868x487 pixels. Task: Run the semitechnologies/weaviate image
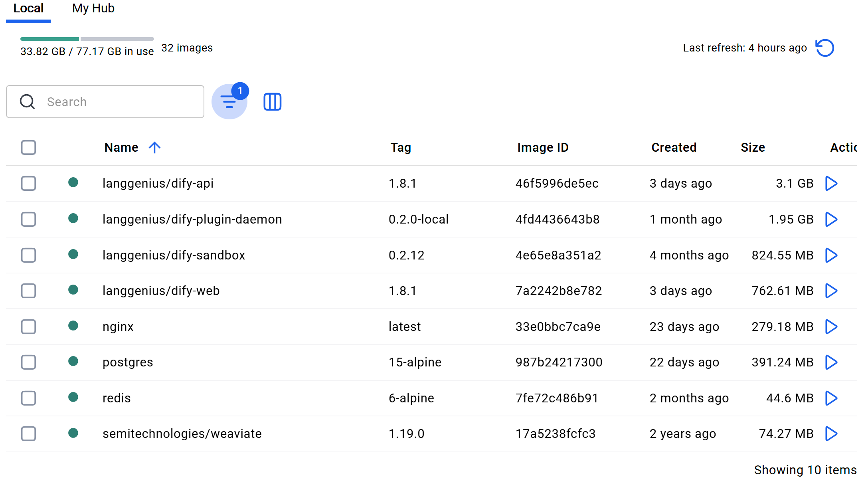(x=831, y=434)
